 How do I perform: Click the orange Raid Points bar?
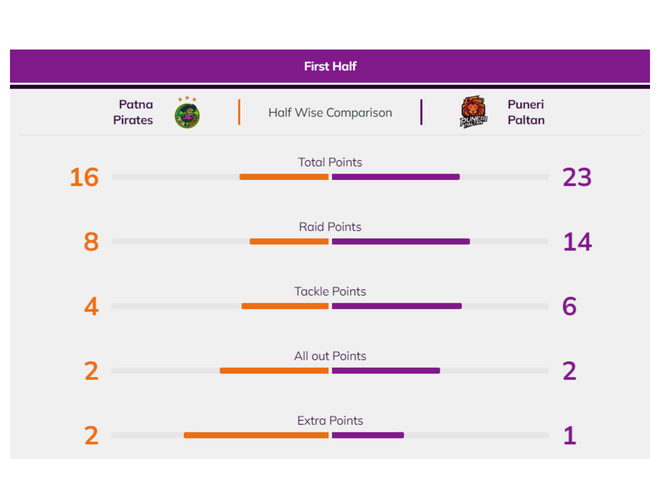click(289, 241)
